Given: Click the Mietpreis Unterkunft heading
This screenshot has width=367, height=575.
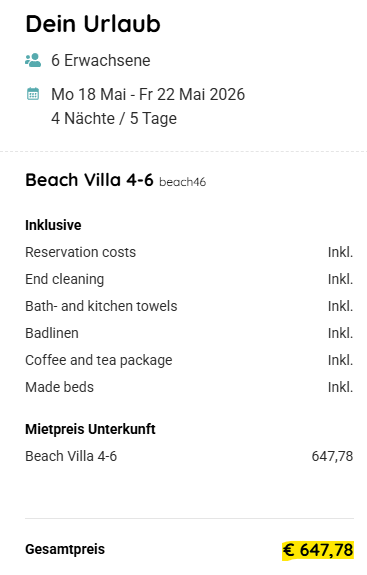Looking at the screenshot, I should (90, 429).
